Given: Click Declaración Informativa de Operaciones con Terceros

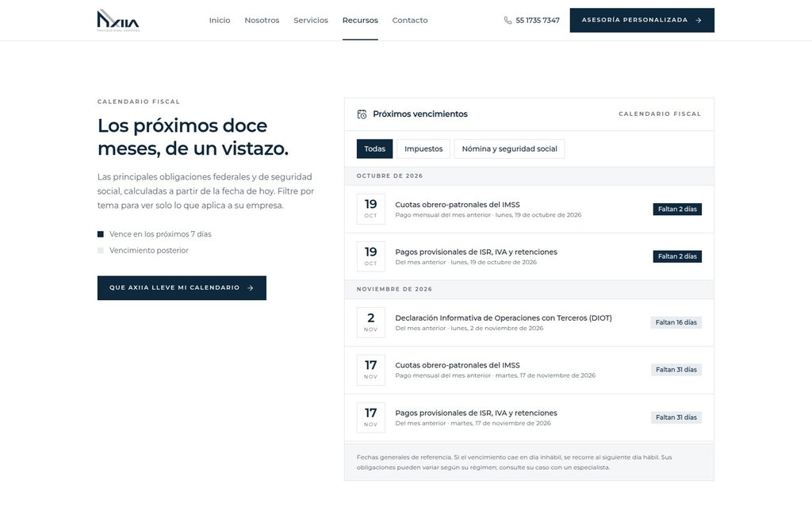Looking at the screenshot, I should click(x=504, y=317).
